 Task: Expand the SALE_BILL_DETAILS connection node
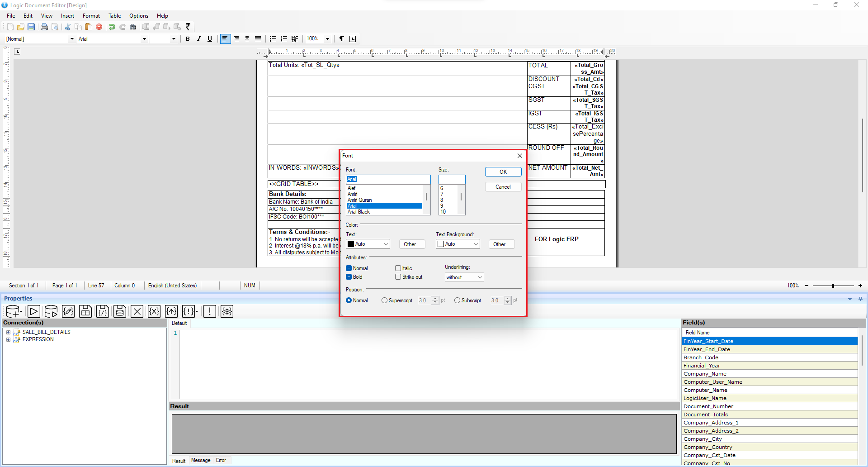[8, 332]
